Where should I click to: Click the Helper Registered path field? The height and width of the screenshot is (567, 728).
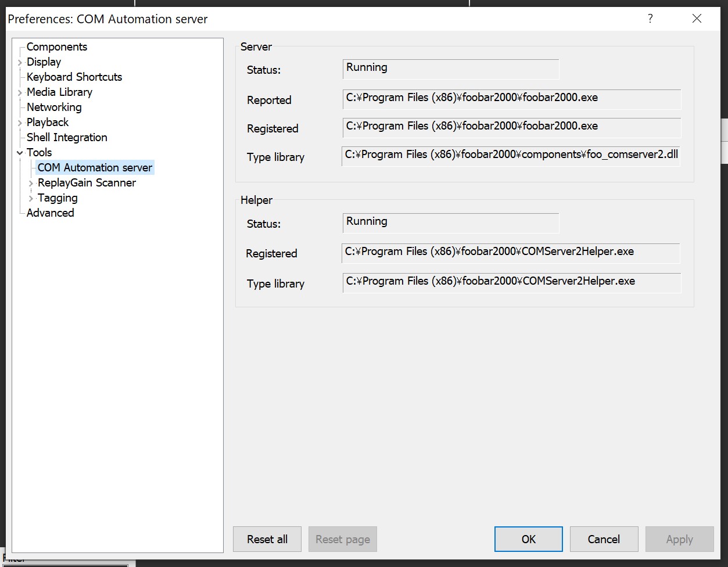[511, 253]
